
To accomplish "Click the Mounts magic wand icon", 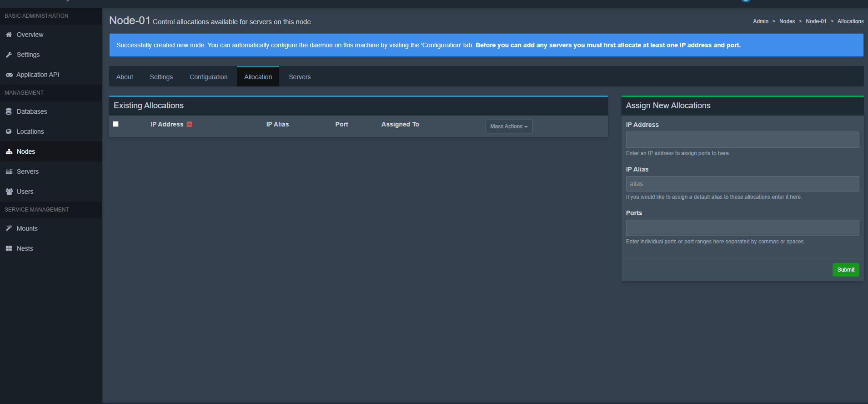I will (9, 228).
